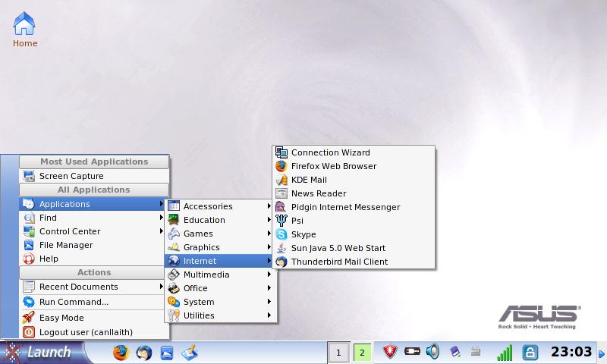
Task: Open the System category
Action: (x=221, y=302)
